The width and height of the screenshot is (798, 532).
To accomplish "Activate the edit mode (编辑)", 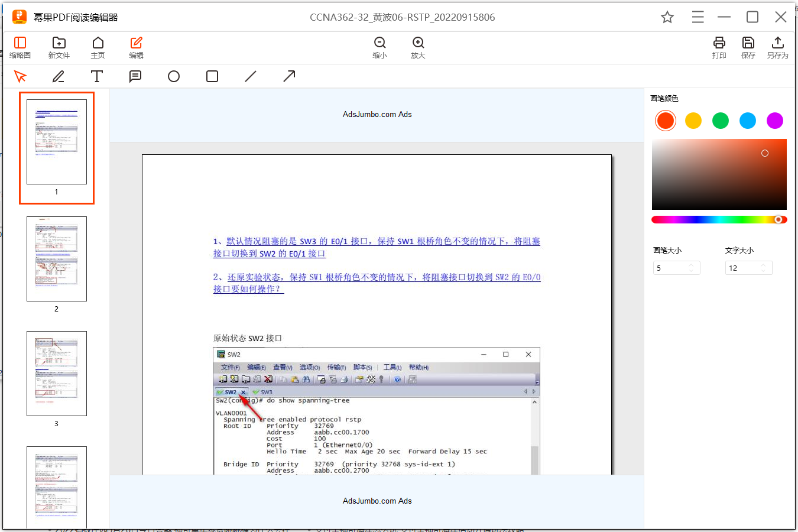I will pos(137,47).
